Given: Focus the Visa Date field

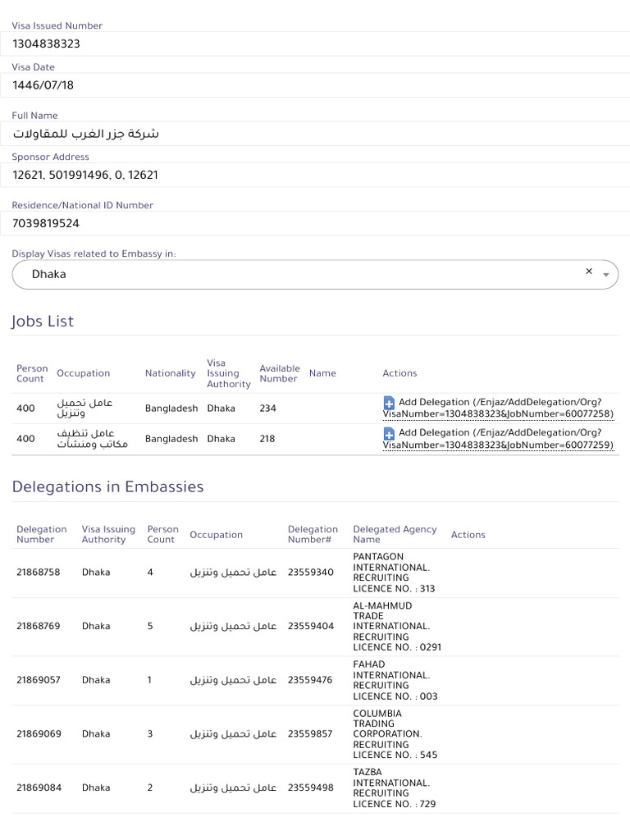Looking at the screenshot, I should click(315, 84).
